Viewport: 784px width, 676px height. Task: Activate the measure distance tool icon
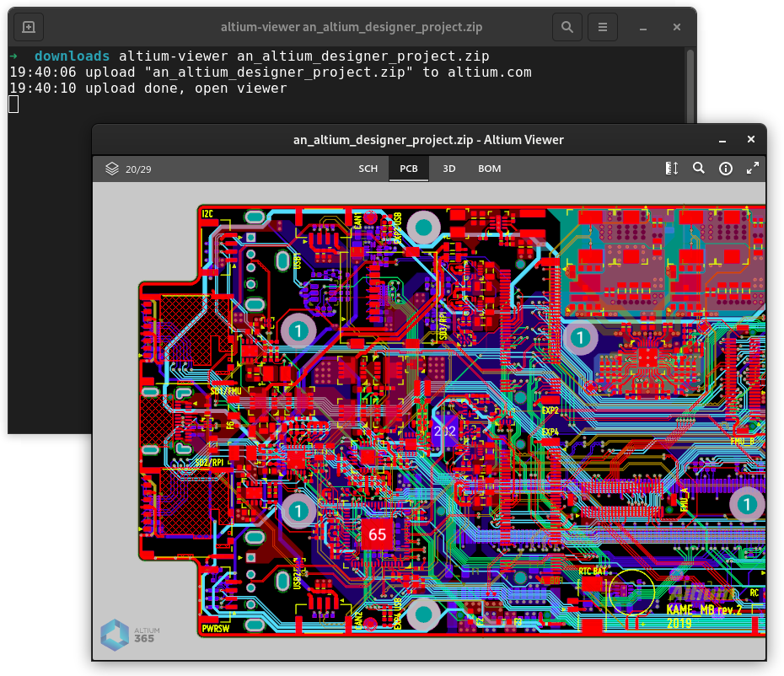coord(672,169)
